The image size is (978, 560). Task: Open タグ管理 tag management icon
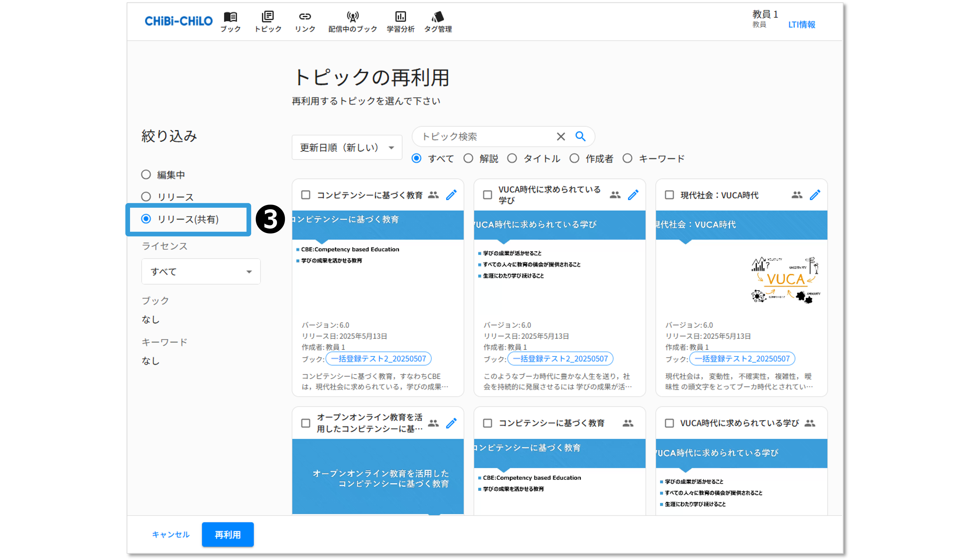[x=438, y=17]
